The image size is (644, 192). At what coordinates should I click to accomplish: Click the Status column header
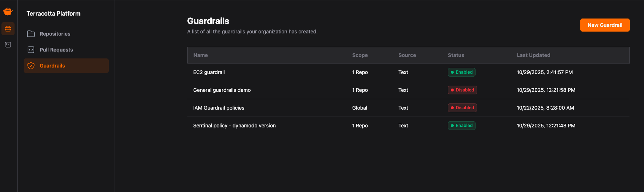click(456, 55)
